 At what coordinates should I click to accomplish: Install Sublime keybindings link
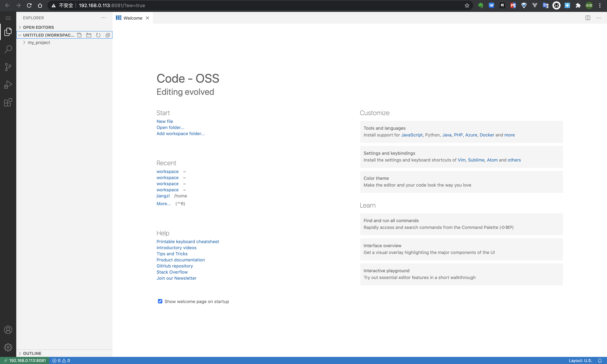476,160
